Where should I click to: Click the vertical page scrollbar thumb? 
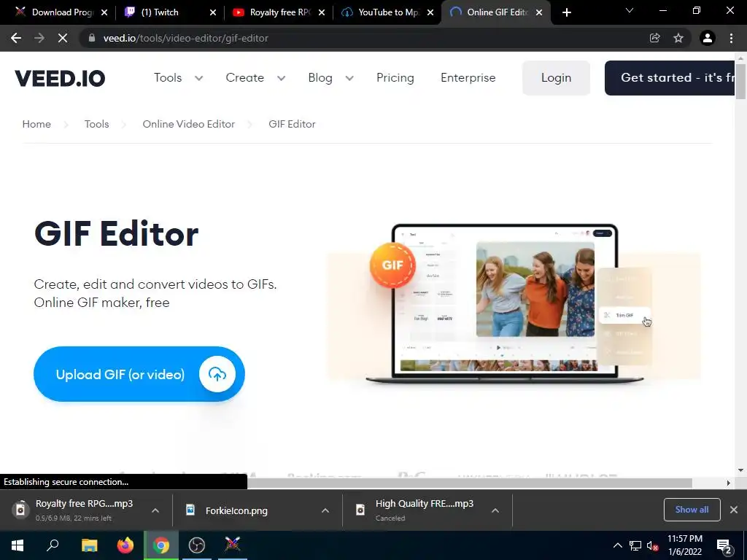click(x=740, y=81)
